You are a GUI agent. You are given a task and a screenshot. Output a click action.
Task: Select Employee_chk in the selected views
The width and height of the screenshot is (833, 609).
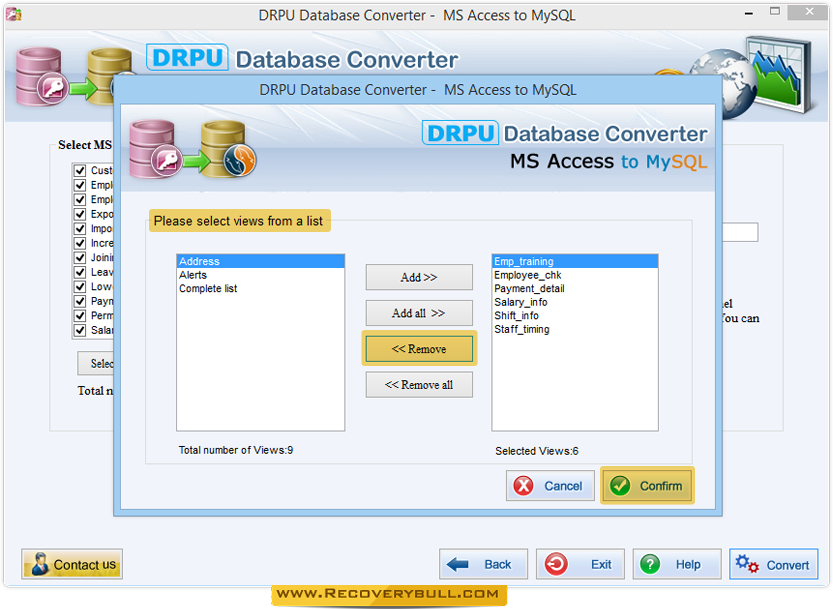click(575, 275)
